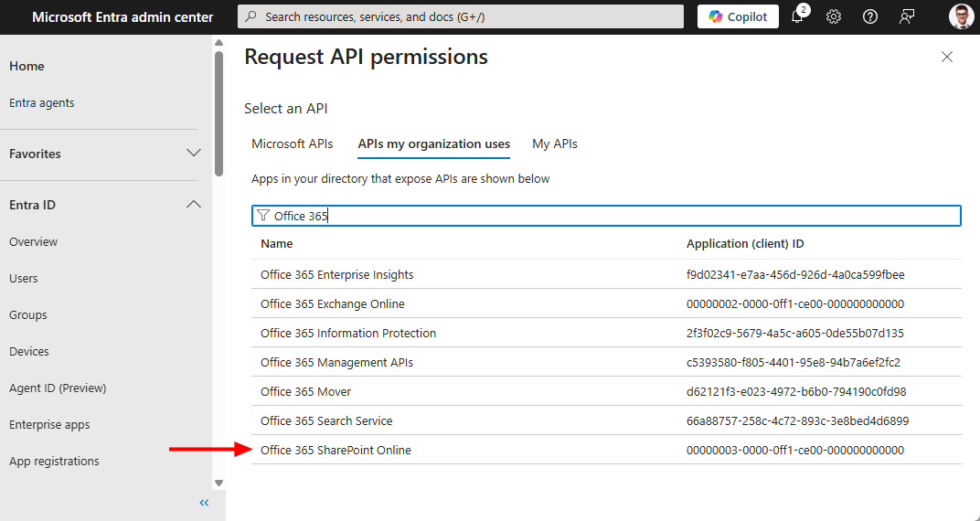Click the Help question mark icon

(870, 16)
